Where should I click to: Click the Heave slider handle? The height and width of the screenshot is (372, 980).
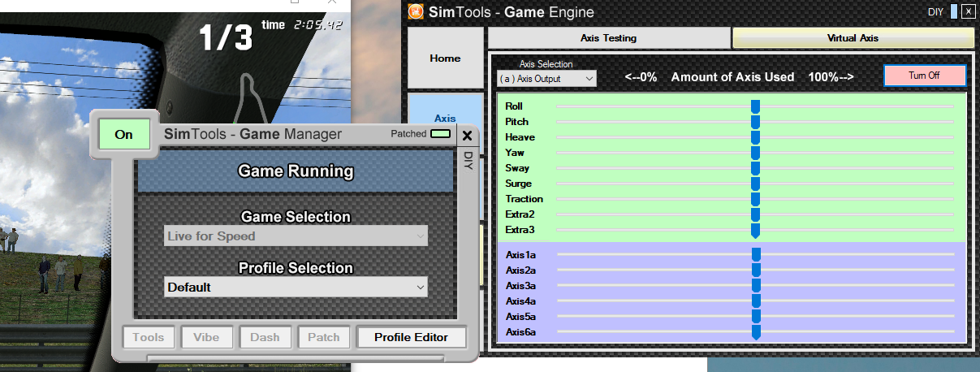[x=756, y=137]
